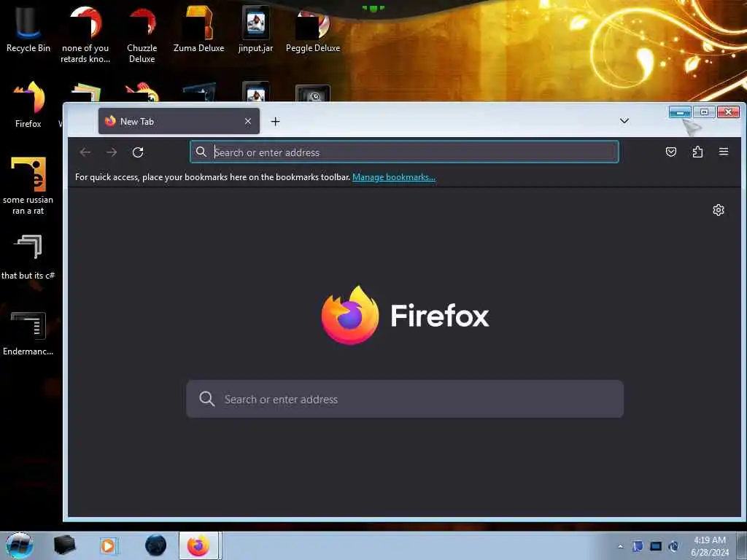Open the dark globe taskbar icon
Viewport: 747px width, 560px height.
[156, 545]
